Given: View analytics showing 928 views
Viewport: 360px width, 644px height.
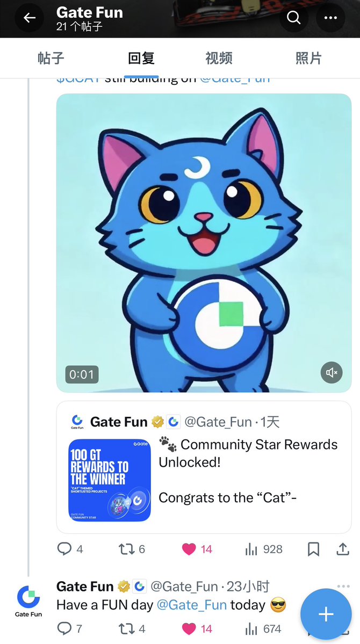Looking at the screenshot, I should tap(263, 549).
